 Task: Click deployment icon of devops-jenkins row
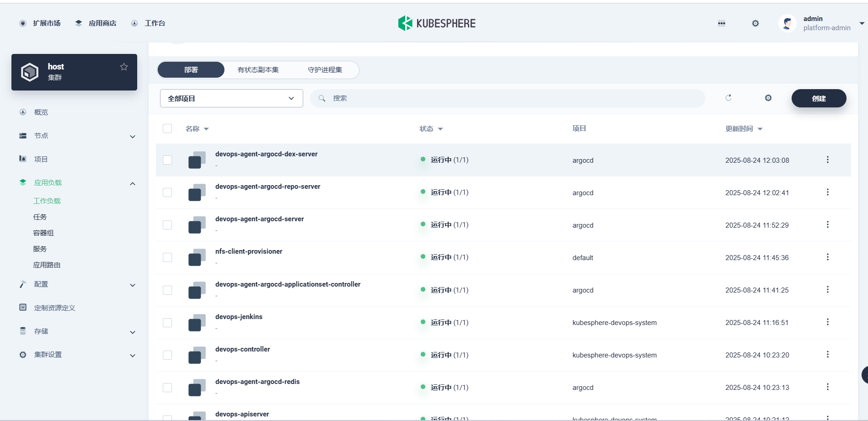[197, 323]
